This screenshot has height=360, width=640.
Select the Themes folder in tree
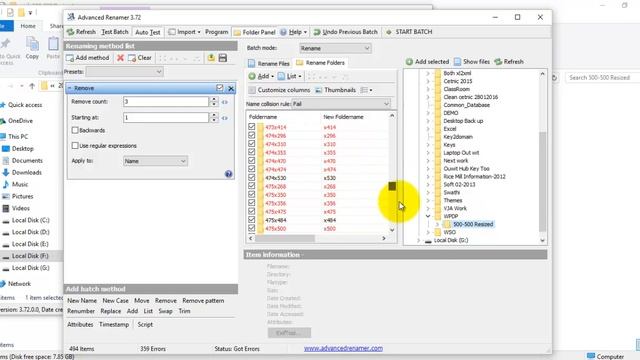coord(453,200)
